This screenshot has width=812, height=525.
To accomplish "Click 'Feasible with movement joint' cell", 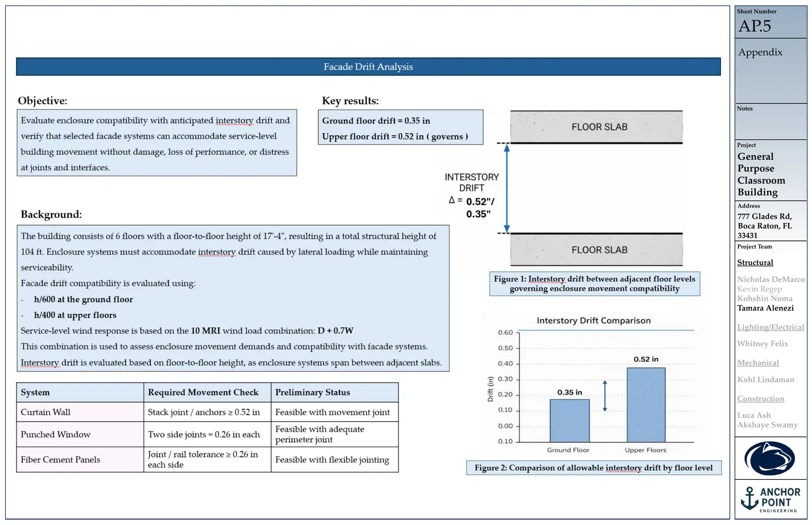I will [335, 412].
